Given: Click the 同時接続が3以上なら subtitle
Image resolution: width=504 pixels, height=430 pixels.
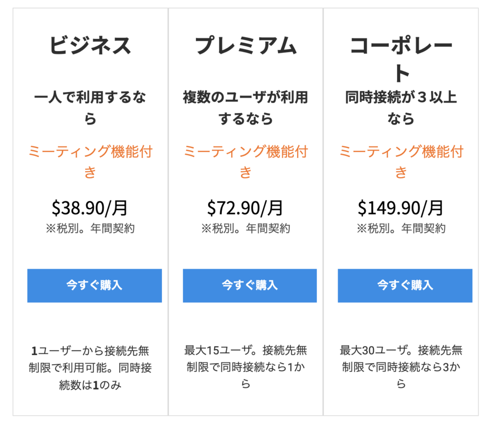Looking at the screenshot, I should [401, 108].
